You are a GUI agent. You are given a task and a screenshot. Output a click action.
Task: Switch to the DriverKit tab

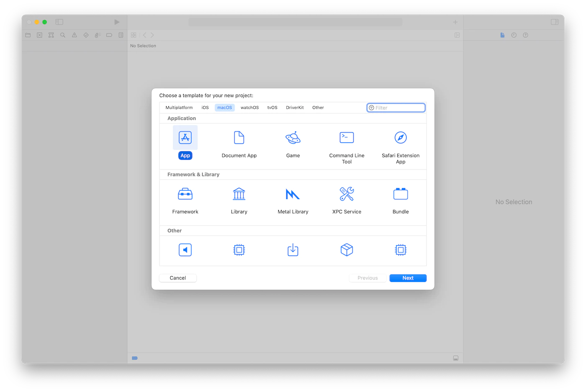pos(295,108)
